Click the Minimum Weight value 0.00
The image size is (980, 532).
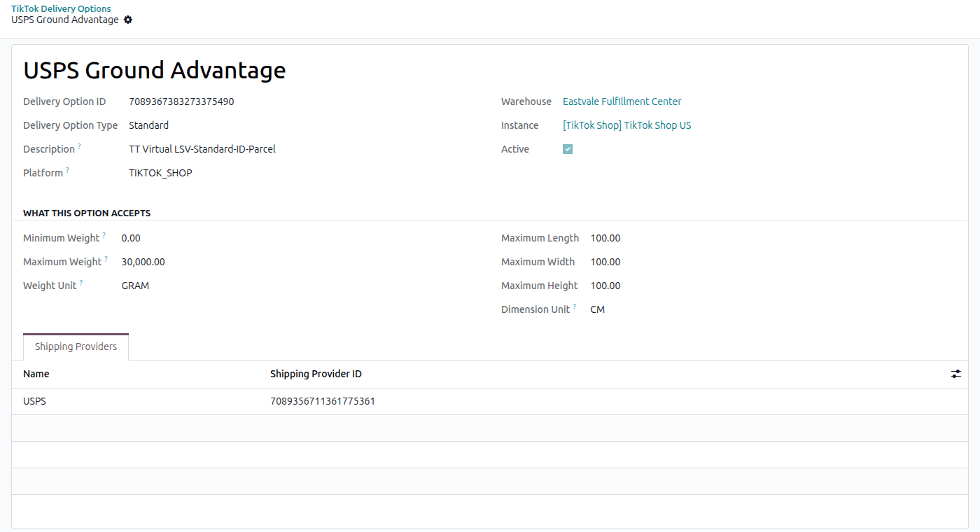131,238
